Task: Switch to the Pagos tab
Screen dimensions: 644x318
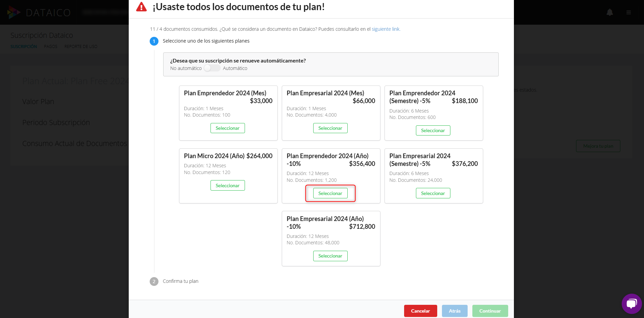Action: 51,47
